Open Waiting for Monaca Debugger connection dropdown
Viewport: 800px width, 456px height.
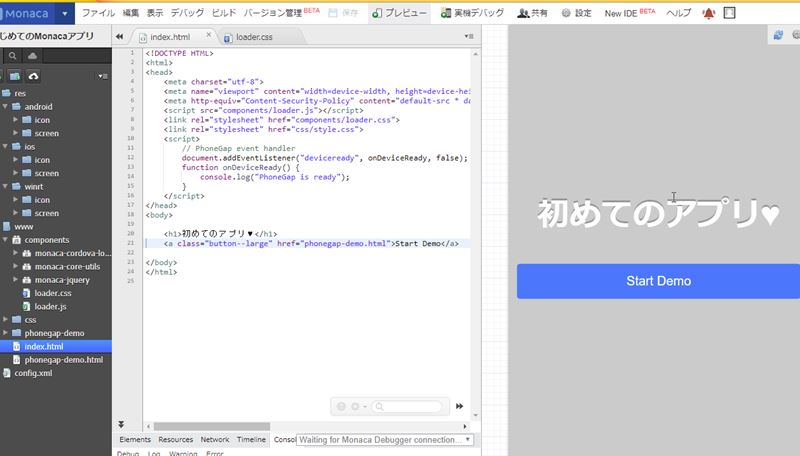pyautogui.click(x=385, y=440)
